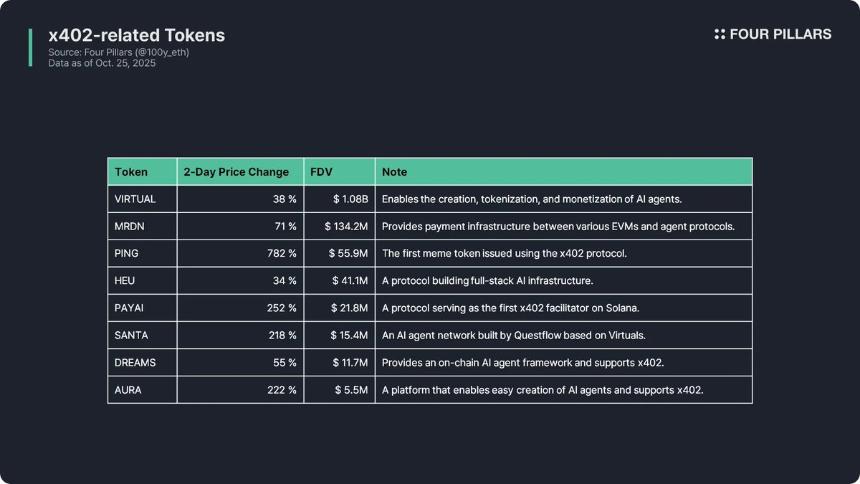Click the 782 % price change value
860x484 pixels.
[x=278, y=254]
